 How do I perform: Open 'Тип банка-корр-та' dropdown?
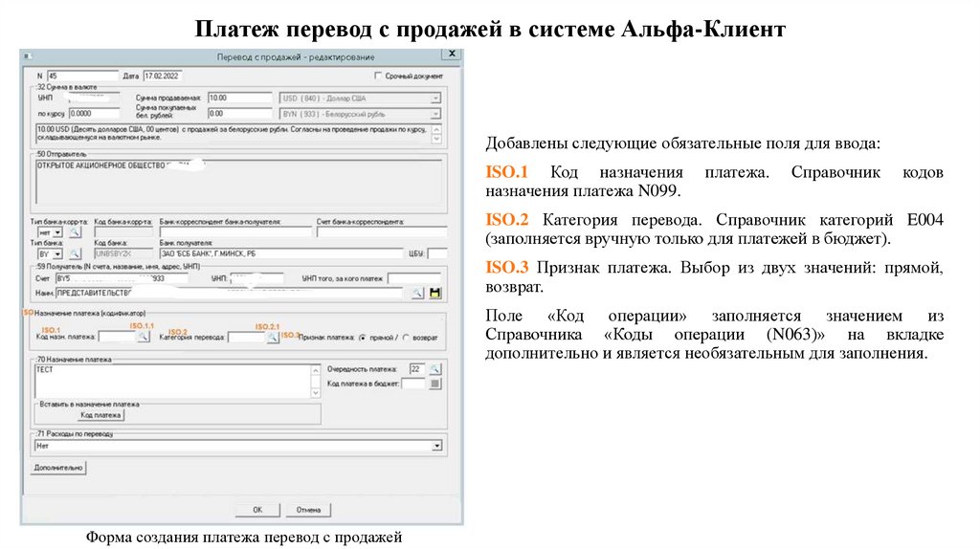pyautogui.click(x=57, y=232)
